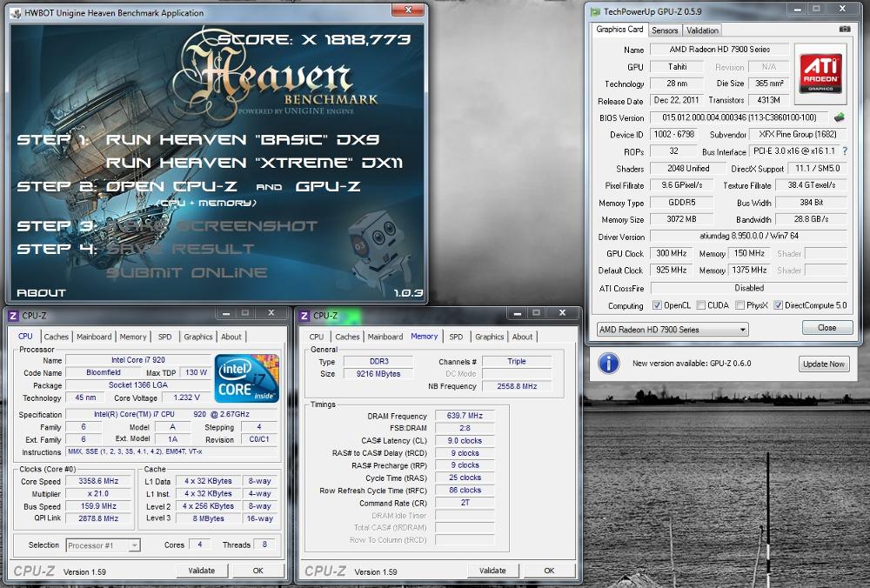Viewport: 870px width, 588px height.
Task: Click the Default Clock 925 MHz field
Action: 672,271
